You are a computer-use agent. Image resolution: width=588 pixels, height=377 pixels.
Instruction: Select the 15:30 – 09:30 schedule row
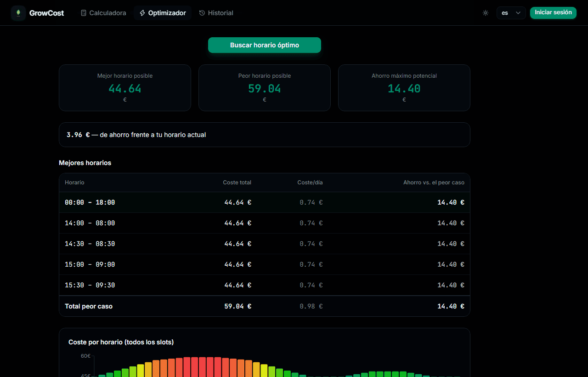[x=265, y=285]
